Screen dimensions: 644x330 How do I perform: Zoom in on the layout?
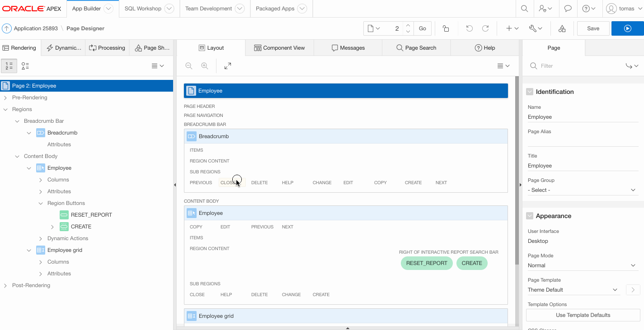(205, 66)
